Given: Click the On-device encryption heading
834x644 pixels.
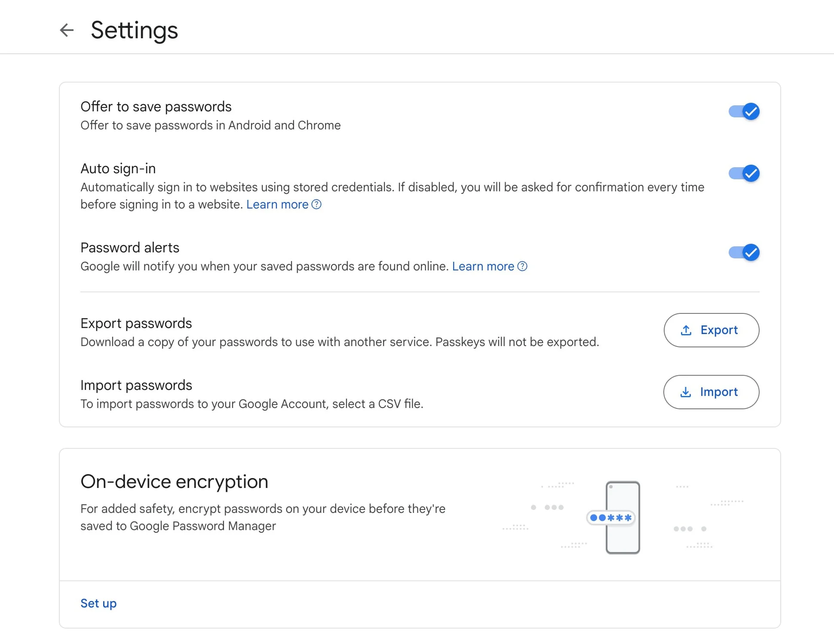Looking at the screenshot, I should pyautogui.click(x=174, y=481).
